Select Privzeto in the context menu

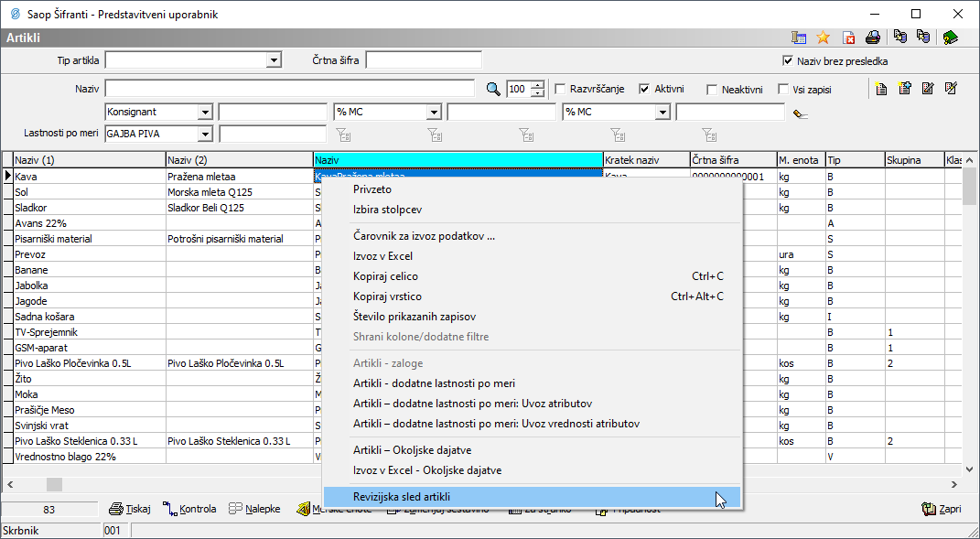coord(532,189)
